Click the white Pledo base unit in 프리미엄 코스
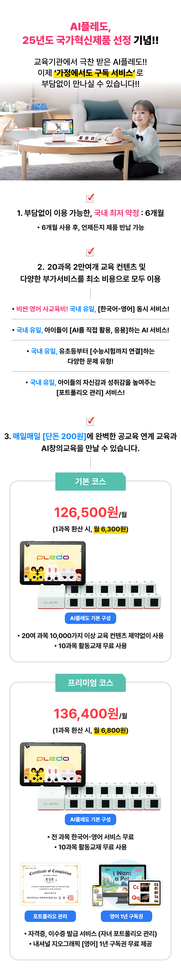181x980 pixels. pyautogui.click(x=51, y=798)
